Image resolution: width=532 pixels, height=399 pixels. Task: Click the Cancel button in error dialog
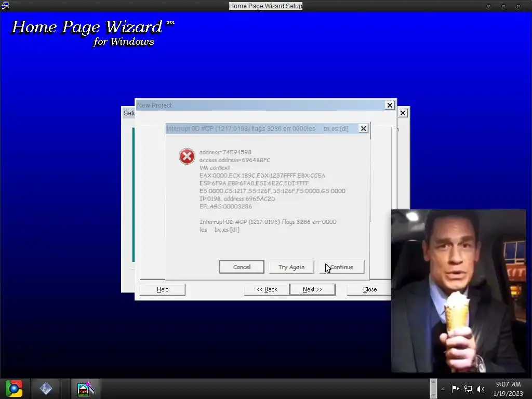pyautogui.click(x=242, y=267)
